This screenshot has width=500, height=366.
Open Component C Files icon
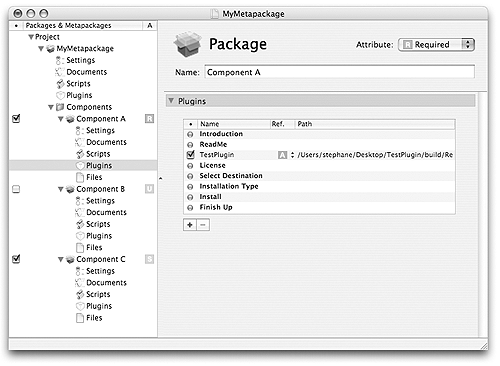[x=80, y=318]
